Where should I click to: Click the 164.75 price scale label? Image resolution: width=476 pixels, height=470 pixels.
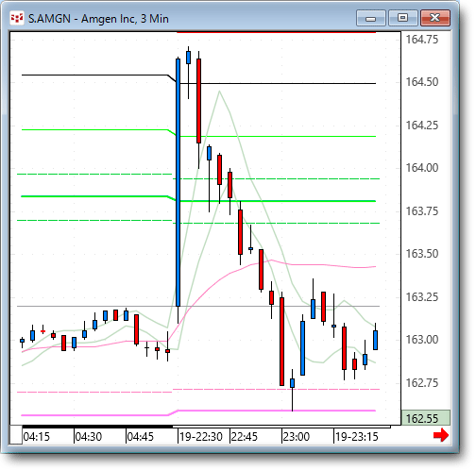422,40
